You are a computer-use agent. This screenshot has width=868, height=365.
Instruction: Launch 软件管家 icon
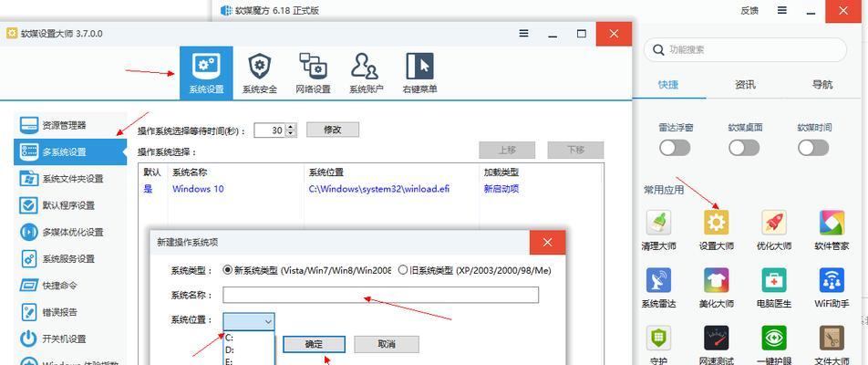tap(832, 222)
